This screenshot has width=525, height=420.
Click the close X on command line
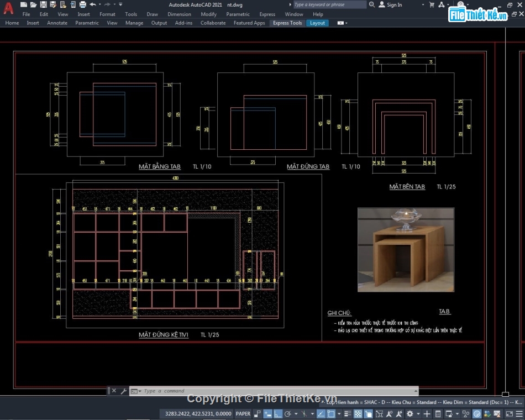114,391
